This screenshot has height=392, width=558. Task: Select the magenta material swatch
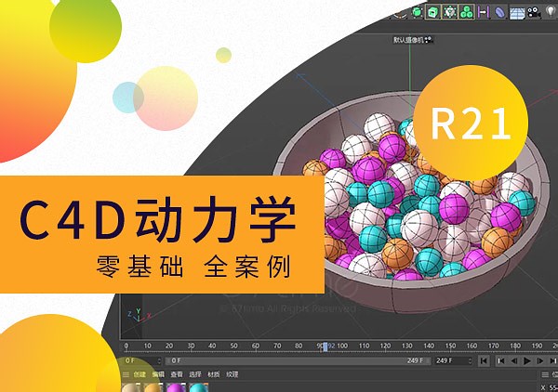click(176, 387)
